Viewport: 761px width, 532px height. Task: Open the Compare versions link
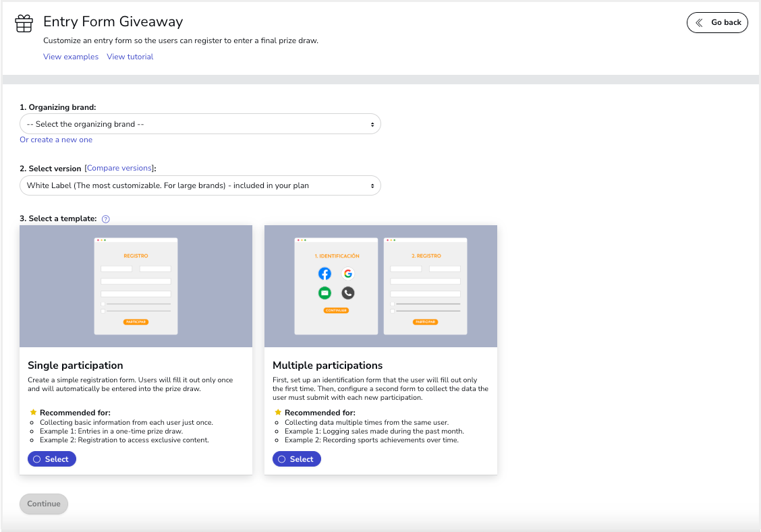pos(120,168)
